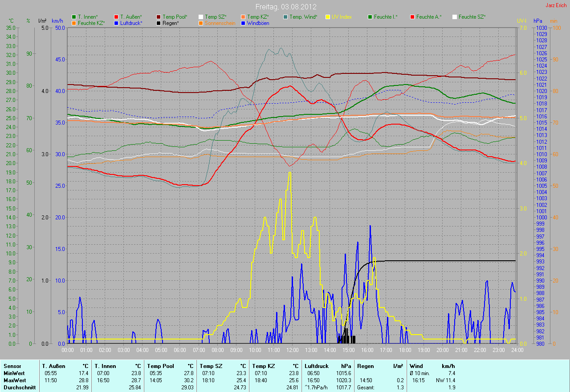
Task: Click the 'Sensor' header in the statistics table
Action: click(12, 366)
